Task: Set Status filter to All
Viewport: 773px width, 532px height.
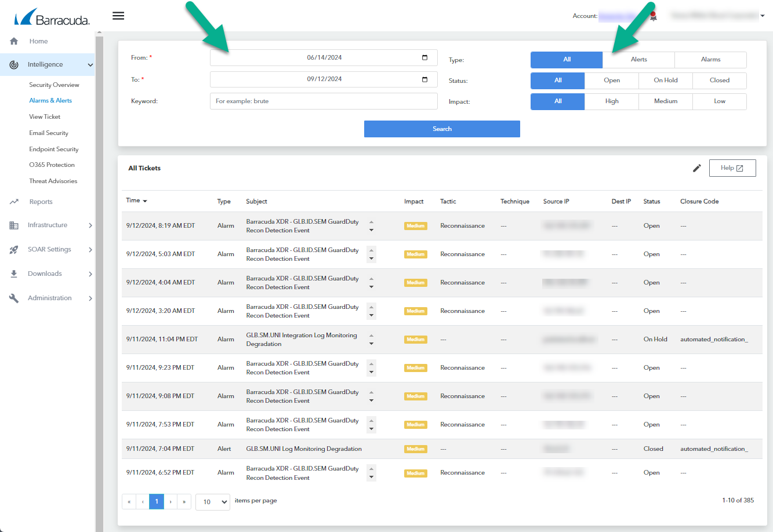Action: pos(558,81)
